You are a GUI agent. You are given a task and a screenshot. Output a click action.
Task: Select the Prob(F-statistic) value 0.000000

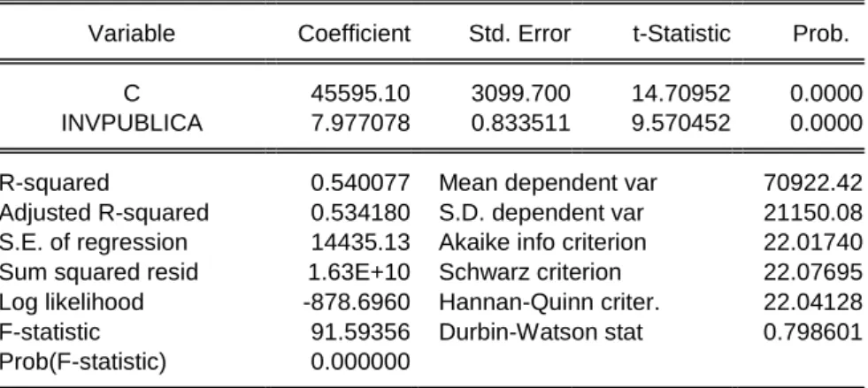click(360, 361)
